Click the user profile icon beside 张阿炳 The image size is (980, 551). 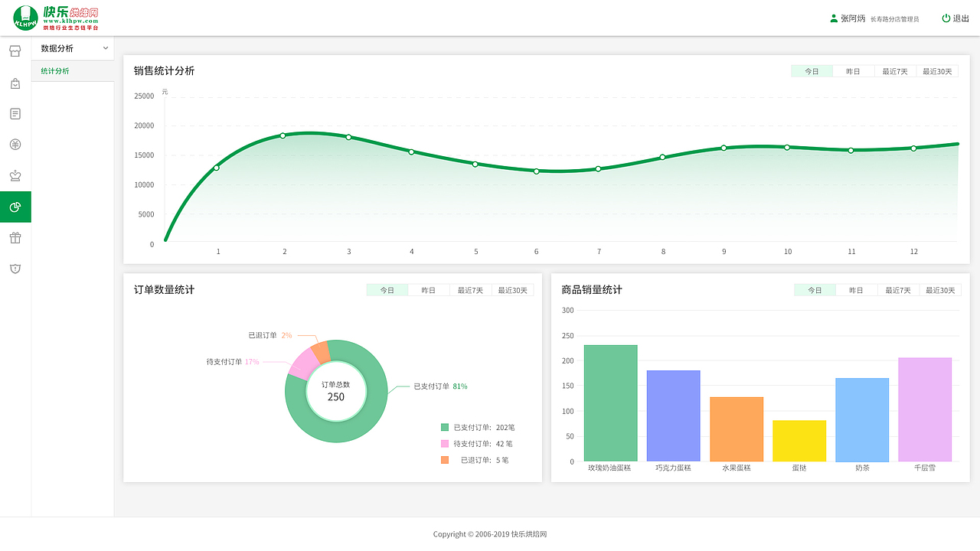pyautogui.click(x=834, y=18)
